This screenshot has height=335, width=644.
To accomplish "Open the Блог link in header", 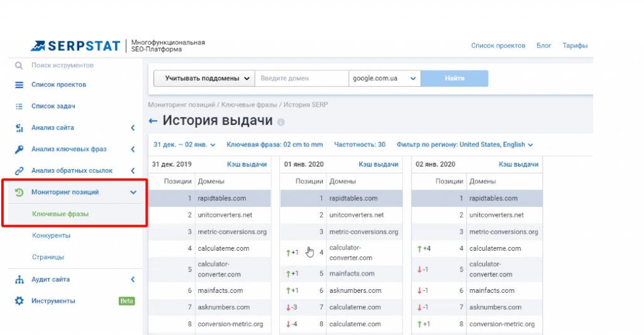I will (544, 46).
